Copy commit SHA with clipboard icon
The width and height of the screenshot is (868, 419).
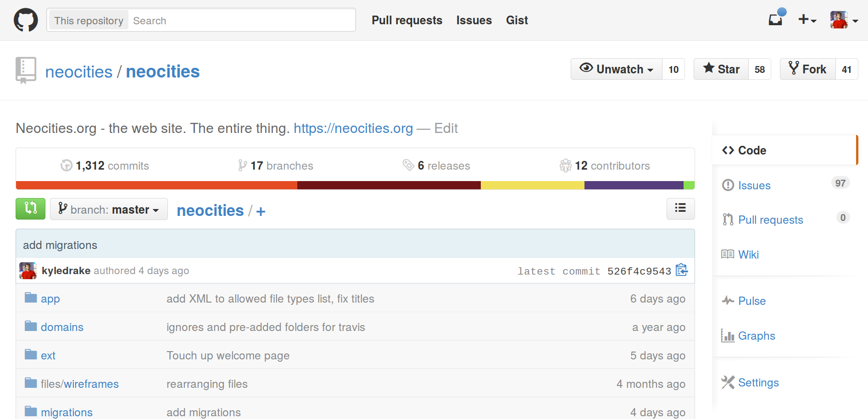click(x=682, y=270)
